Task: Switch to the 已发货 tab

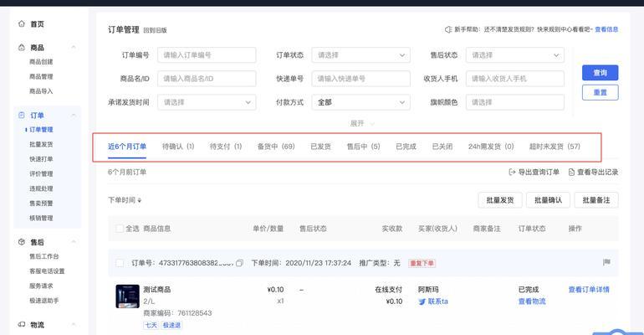Action: (321, 147)
